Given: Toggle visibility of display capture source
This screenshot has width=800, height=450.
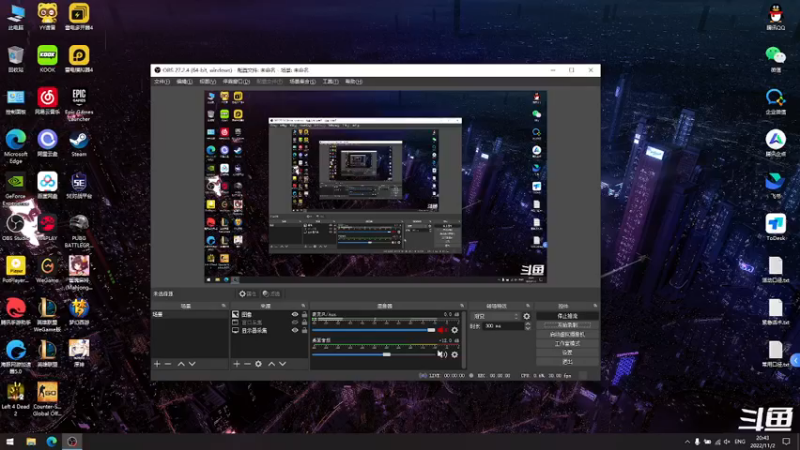Looking at the screenshot, I should point(295,331).
